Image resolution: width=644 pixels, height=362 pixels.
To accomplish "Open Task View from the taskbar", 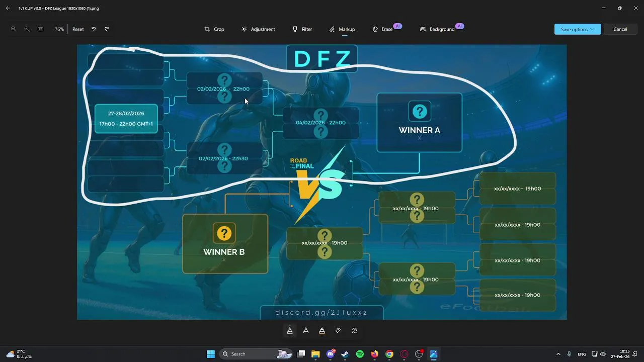I will tap(301, 354).
